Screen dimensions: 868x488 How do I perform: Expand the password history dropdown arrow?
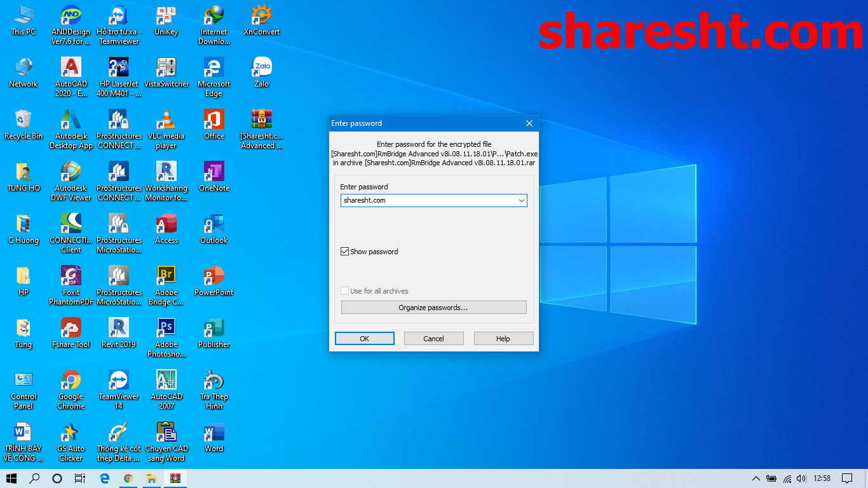pyautogui.click(x=521, y=200)
